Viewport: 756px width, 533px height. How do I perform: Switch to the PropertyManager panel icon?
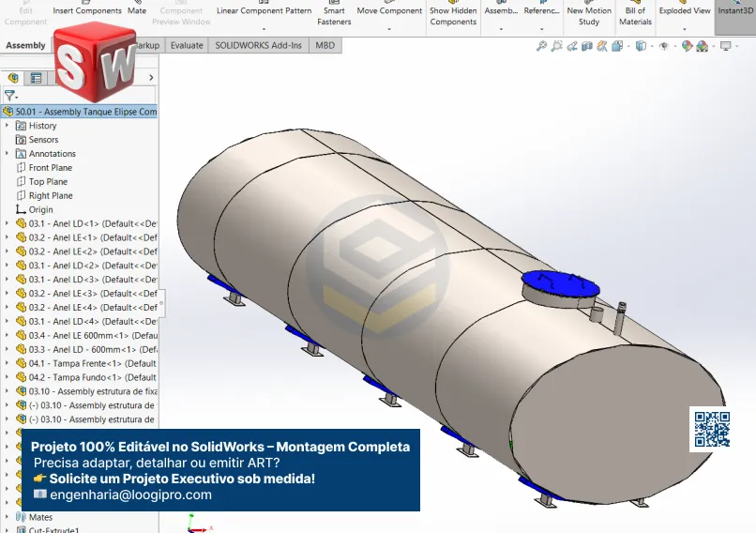[37, 78]
